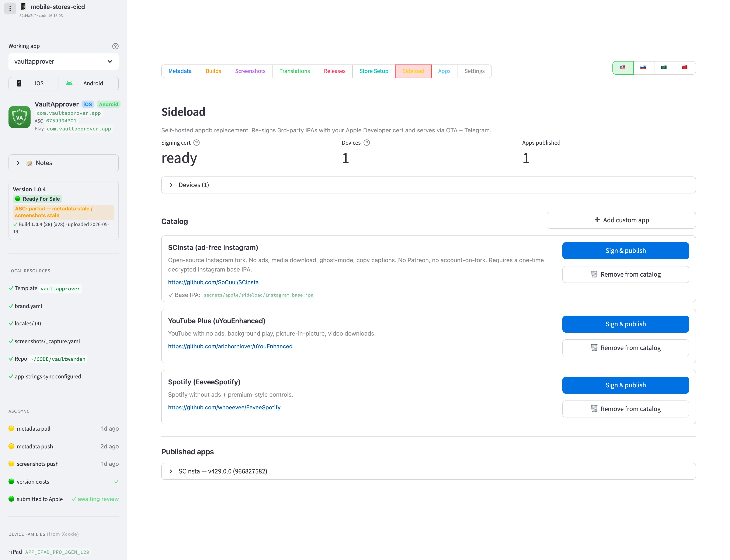This screenshot has height=560, width=730.
Task: Open the SoCuul/SCInsta GitHub link
Action: (213, 282)
